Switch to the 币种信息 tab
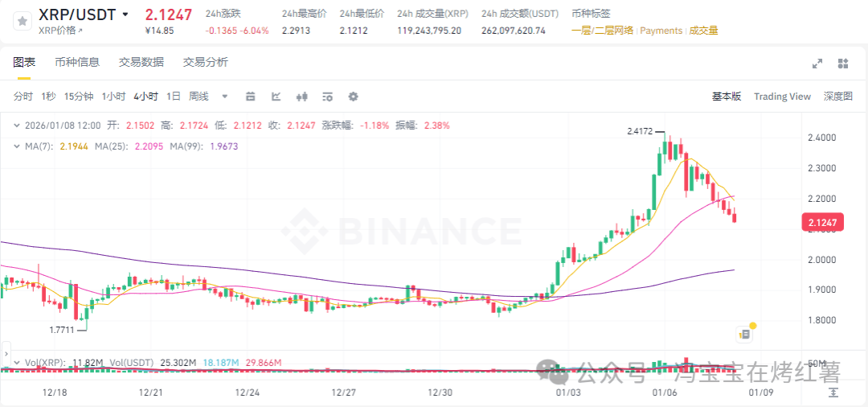The image size is (868, 407). tap(77, 62)
